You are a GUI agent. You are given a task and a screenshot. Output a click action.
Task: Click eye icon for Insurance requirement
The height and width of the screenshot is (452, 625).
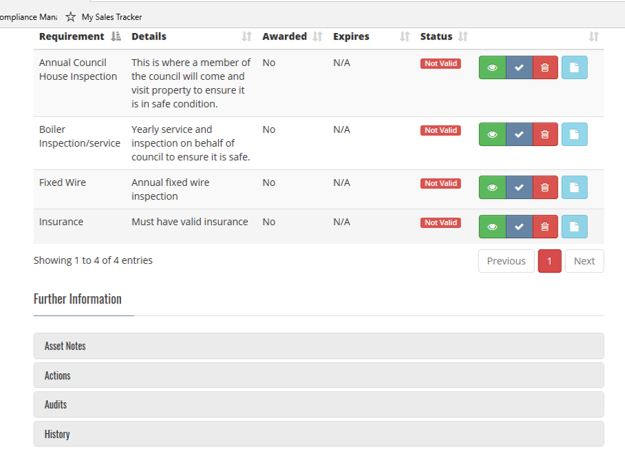coord(492,226)
